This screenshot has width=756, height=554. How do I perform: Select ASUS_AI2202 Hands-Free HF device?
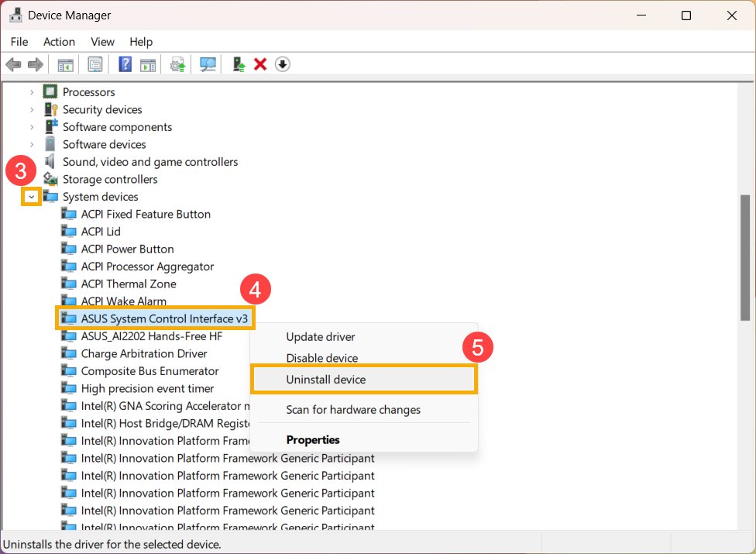(x=151, y=336)
